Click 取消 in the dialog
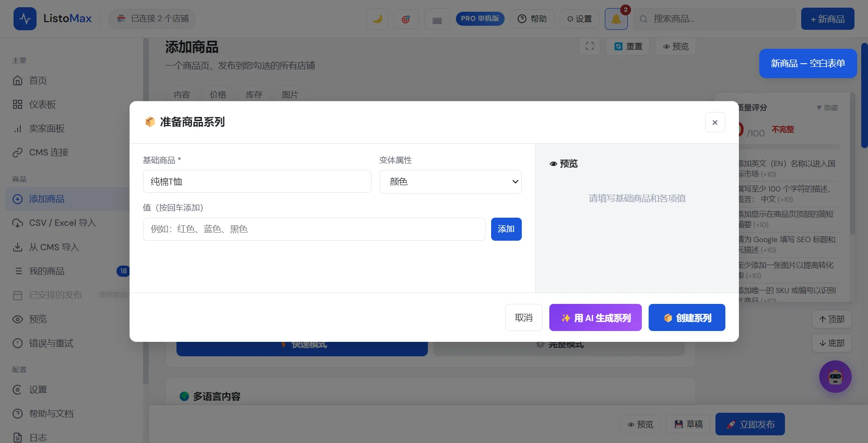Viewport: 868px width, 443px height. click(524, 317)
